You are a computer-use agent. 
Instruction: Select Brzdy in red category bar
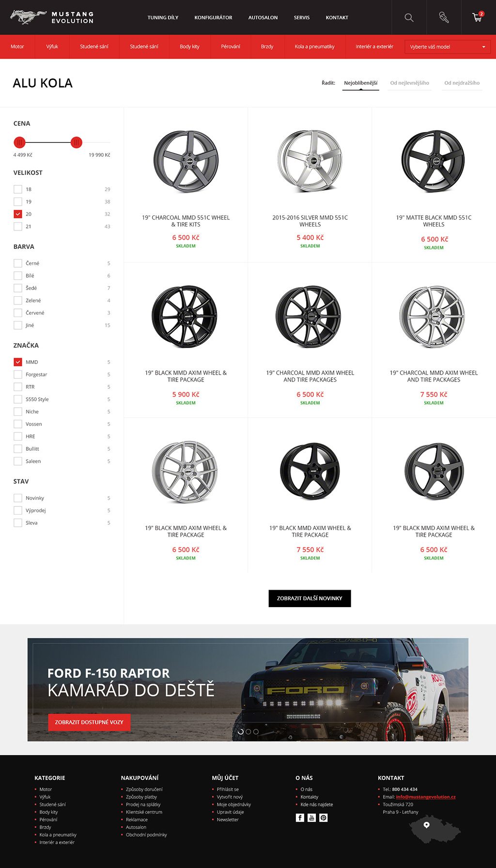pos(267,46)
